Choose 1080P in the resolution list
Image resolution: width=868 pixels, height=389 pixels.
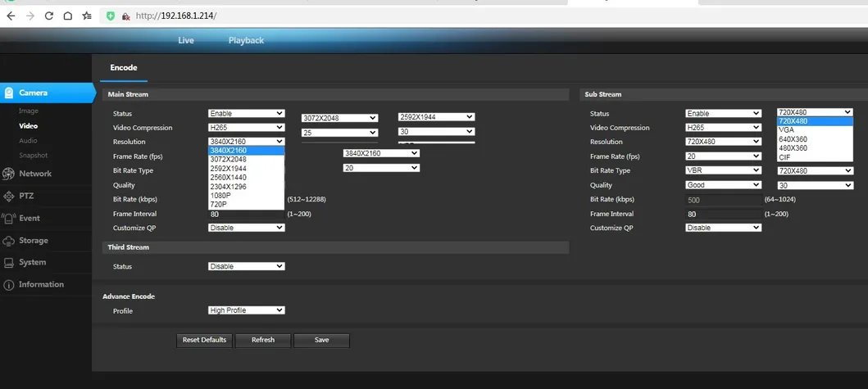247,196
